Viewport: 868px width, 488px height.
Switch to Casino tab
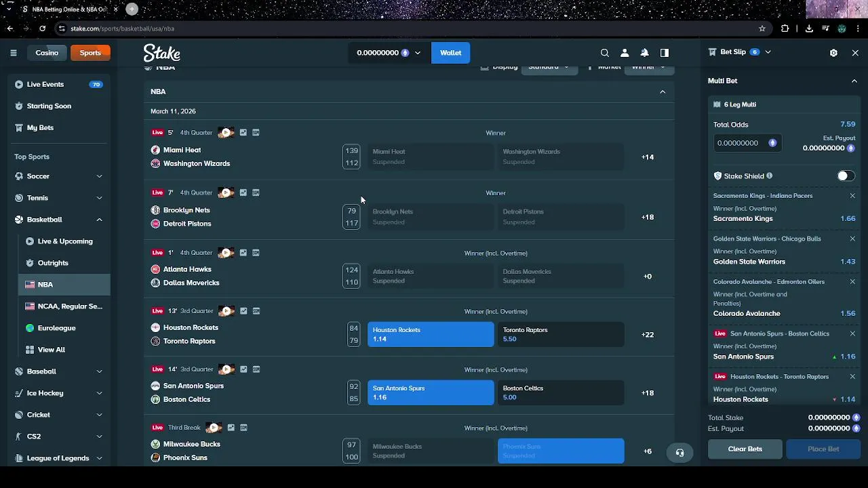(x=47, y=53)
